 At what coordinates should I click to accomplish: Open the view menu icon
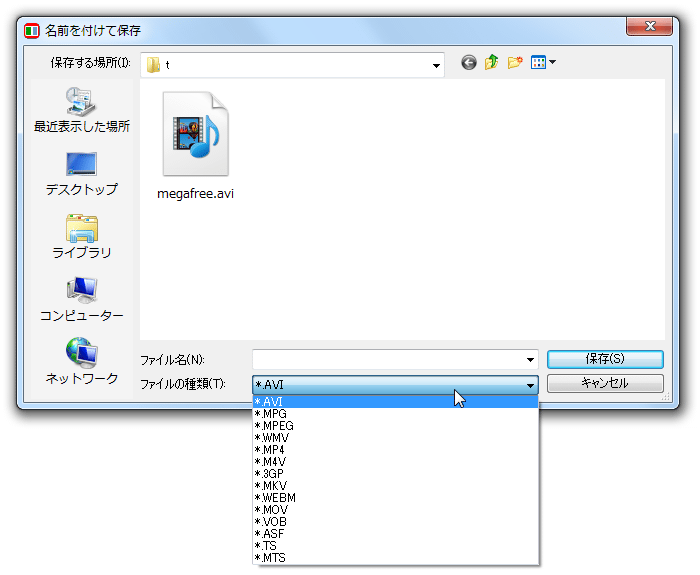543,62
